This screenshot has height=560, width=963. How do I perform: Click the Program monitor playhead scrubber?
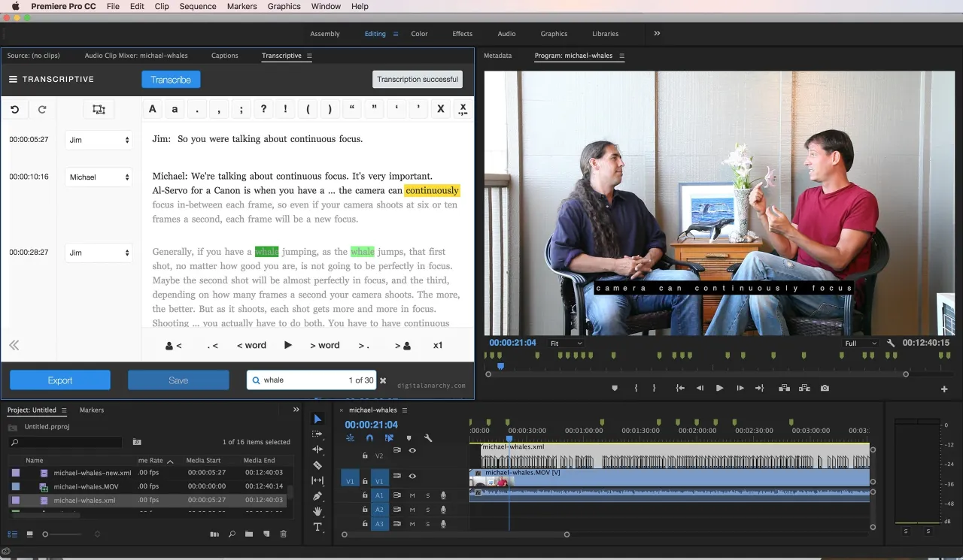coord(500,366)
